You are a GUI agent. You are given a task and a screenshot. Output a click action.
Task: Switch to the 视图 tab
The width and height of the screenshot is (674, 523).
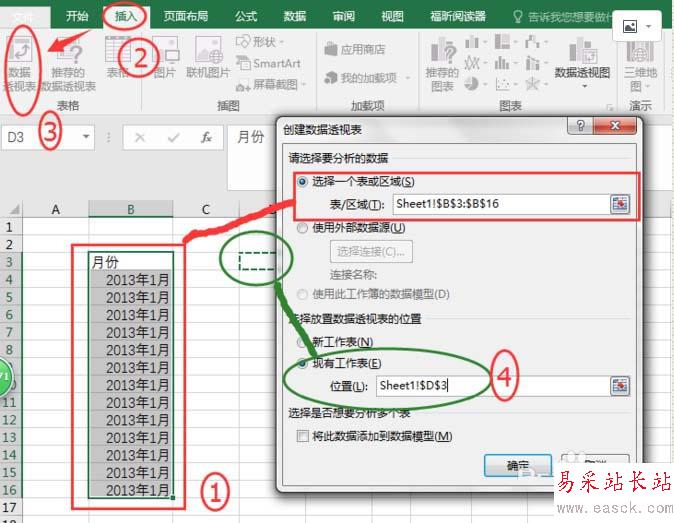pos(392,16)
